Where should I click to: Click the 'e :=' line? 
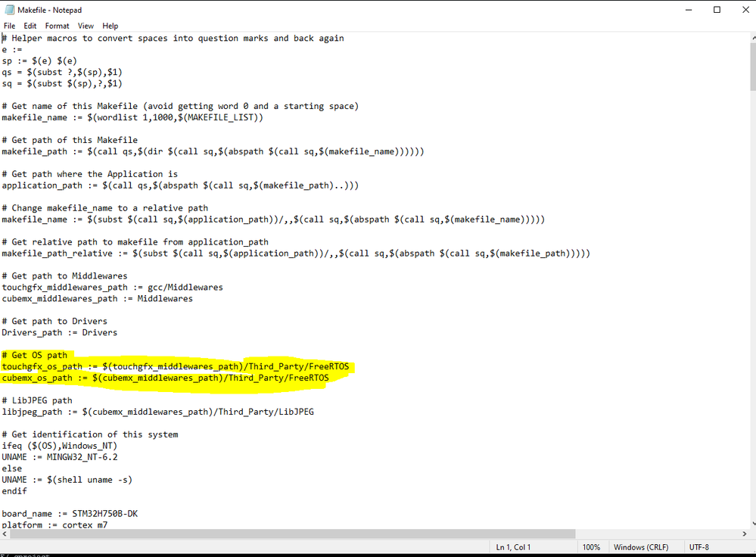coord(12,50)
